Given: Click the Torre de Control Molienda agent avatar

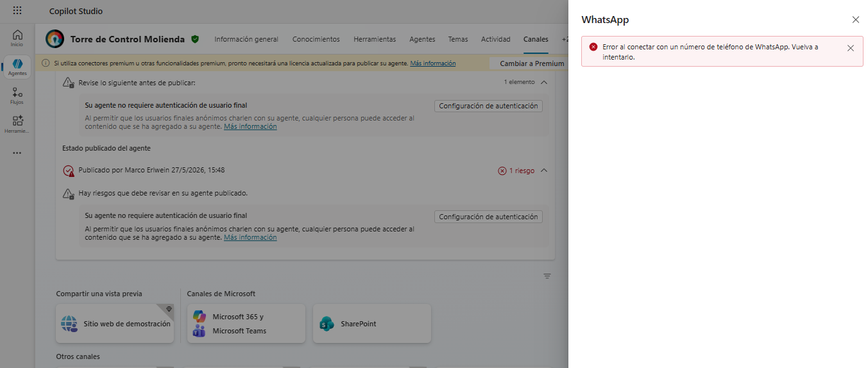Looking at the screenshot, I should click(55, 39).
